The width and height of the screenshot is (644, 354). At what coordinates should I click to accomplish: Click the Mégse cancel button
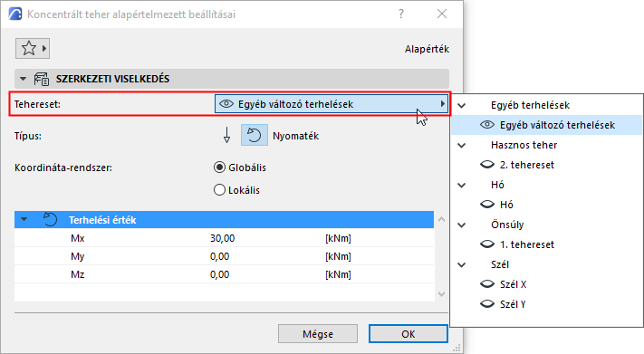(x=318, y=334)
